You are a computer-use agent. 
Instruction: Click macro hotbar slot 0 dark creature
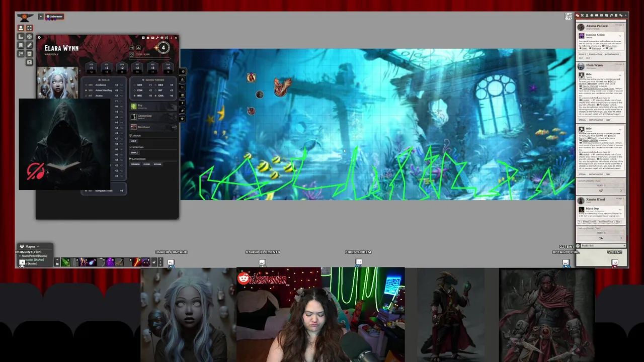[x=146, y=262]
